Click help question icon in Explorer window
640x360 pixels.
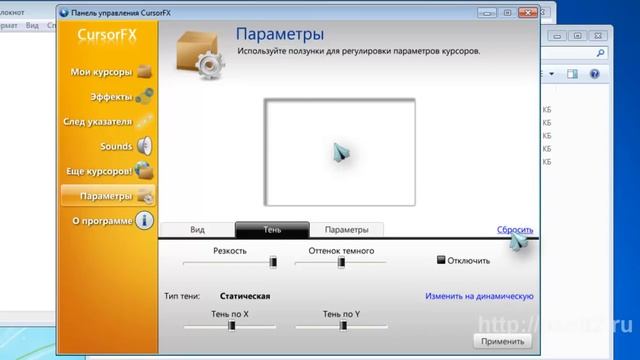[x=595, y=74]
